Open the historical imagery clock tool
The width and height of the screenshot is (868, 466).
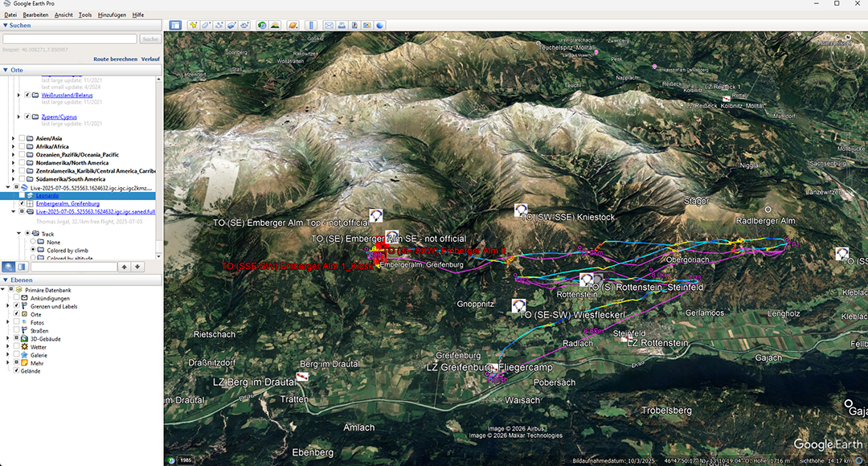(x=262, y=26)
